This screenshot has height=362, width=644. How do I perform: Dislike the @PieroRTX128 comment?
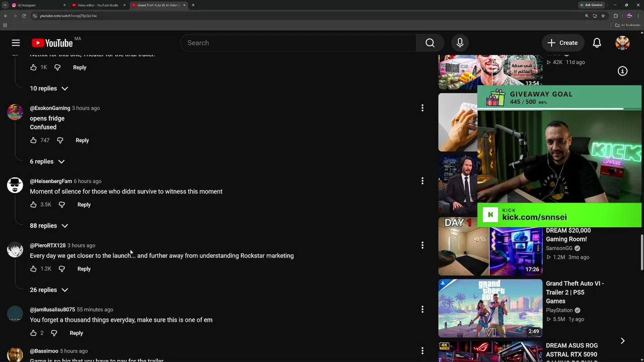click(x=61, y=269)
